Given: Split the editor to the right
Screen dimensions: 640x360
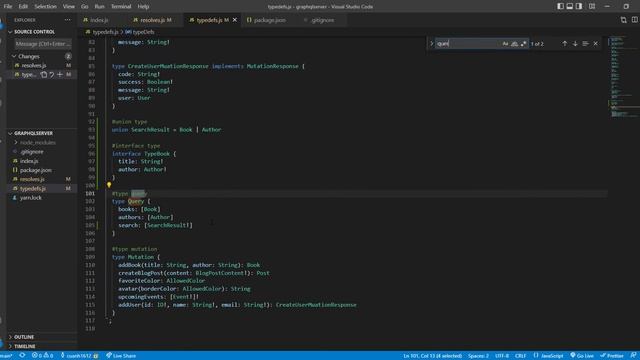Looking at the screenshot, I should pos(635,20).
